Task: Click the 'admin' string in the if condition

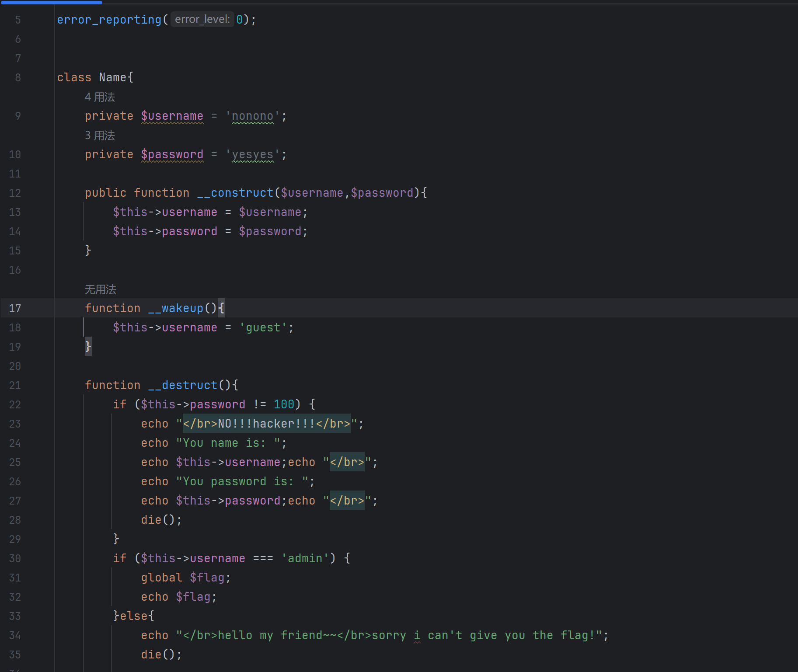Action: (305, 559)
